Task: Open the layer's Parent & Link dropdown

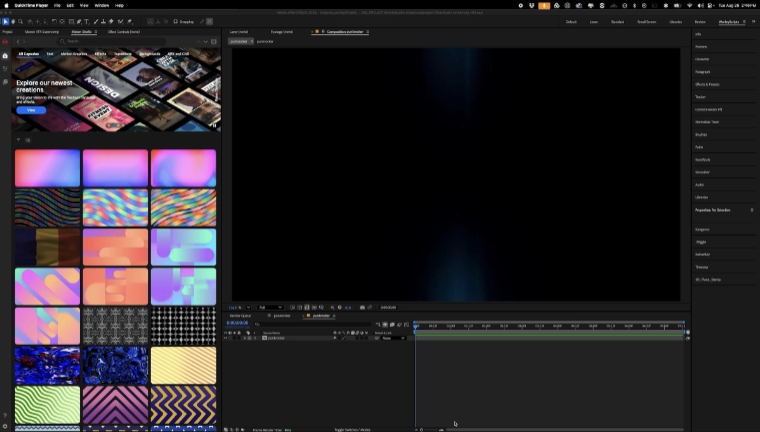Action: pos(392,338)
